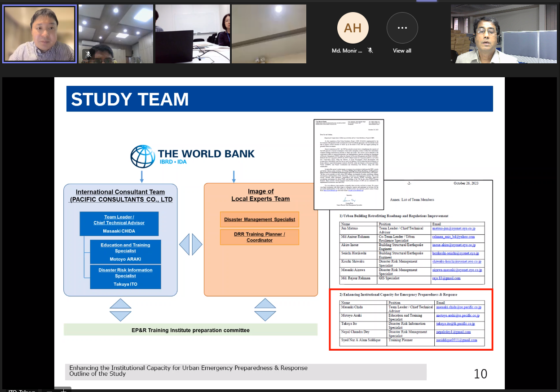Viewport: 560px width, 392px height.
Task: Click the muted microphone icon beside Md. Monir
Action: click(370, 51)
